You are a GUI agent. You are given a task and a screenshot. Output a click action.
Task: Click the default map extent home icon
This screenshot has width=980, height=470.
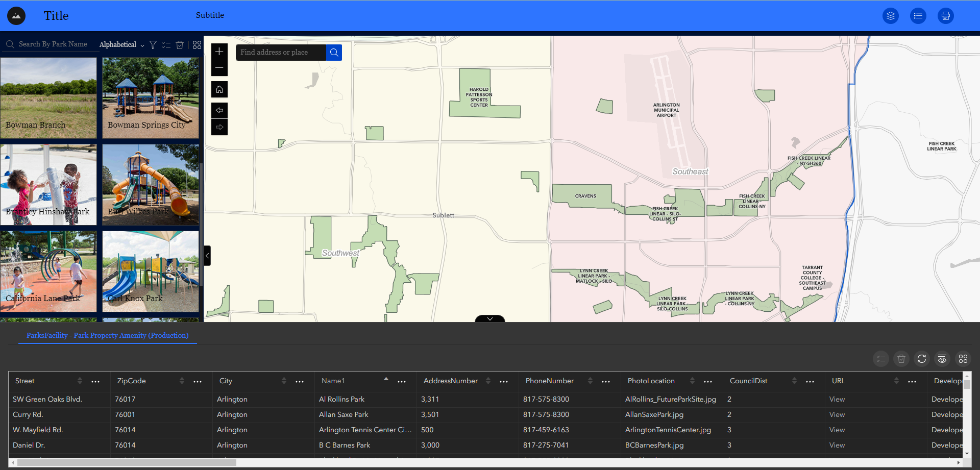(219, 89)
